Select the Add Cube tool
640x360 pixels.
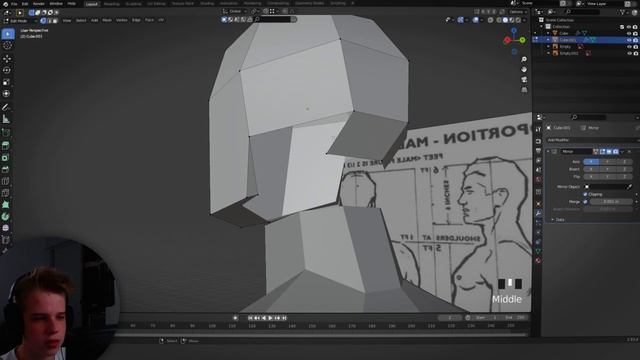(6, 133)
